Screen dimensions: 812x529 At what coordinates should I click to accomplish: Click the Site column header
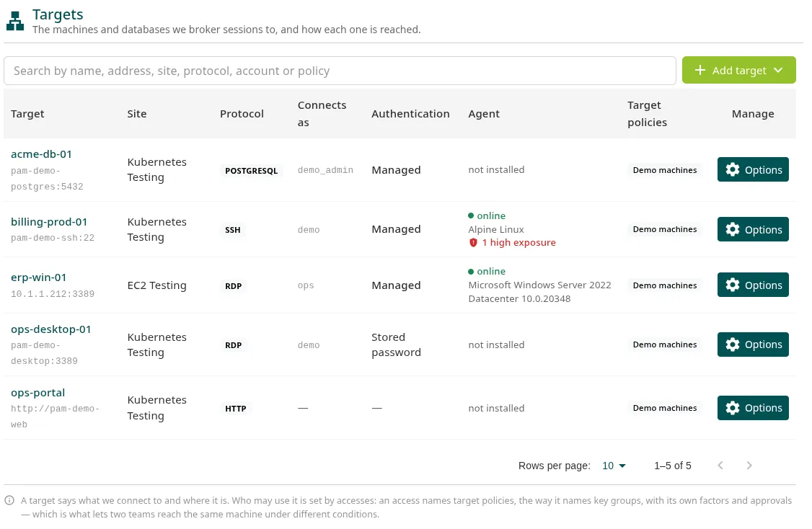(x=137, y=114)
